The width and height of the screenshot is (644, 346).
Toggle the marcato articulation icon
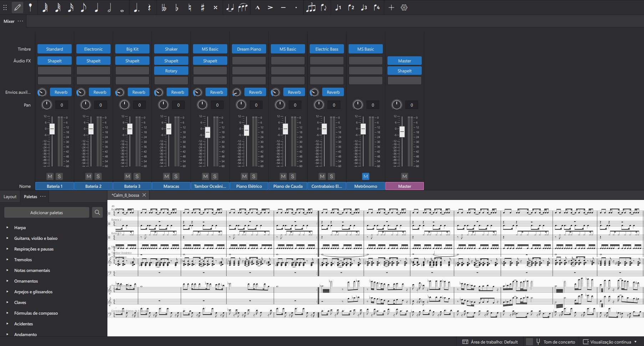tap(257, 7)
